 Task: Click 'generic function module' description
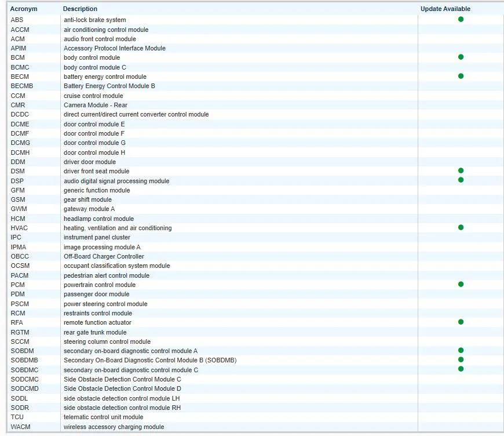97,190
